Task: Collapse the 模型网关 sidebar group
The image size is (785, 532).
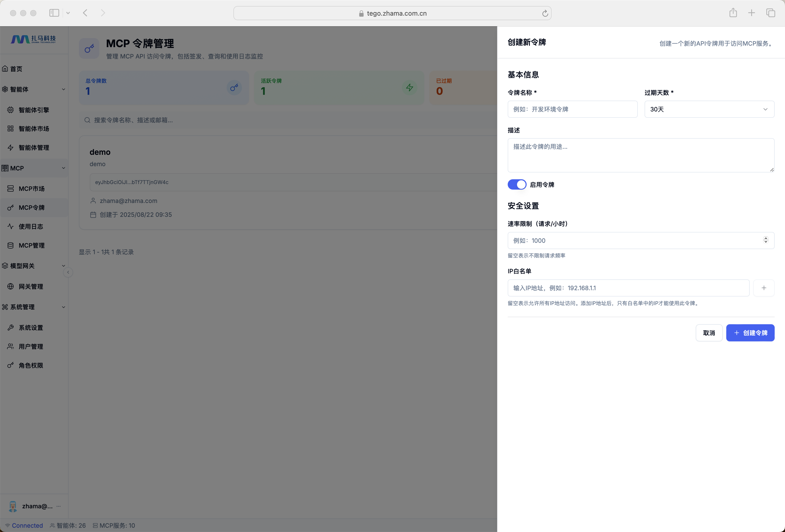Action: [64, 266]
